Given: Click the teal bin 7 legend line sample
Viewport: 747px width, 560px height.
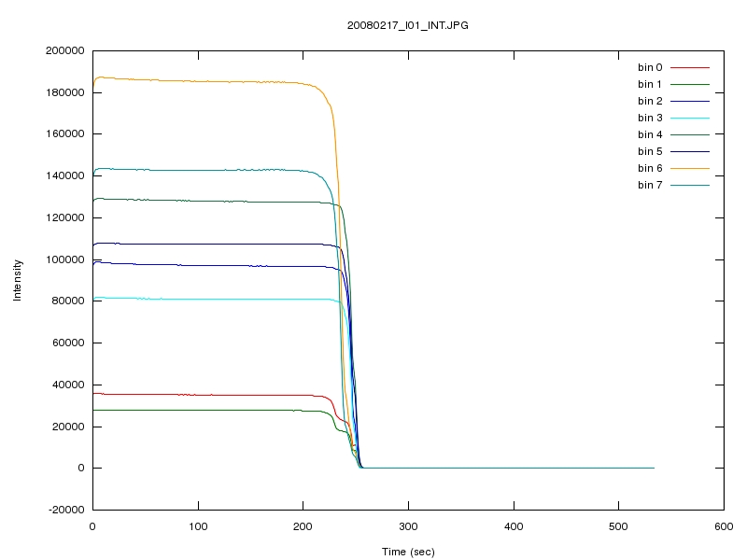Looking at the screenshot, I should point(690,185).
